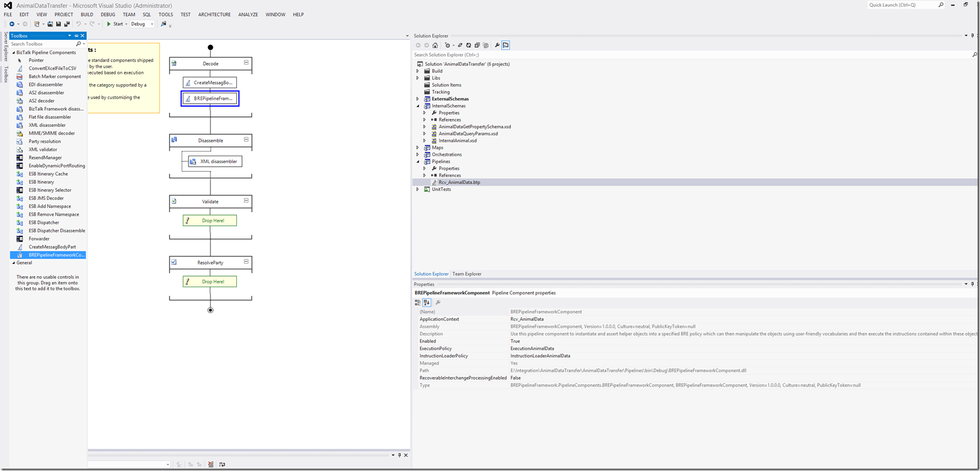This screenshot has width=980, height=471.
Task: Toggle Alphabetical sort in Properties panel
Action: (x=427, y=302)
